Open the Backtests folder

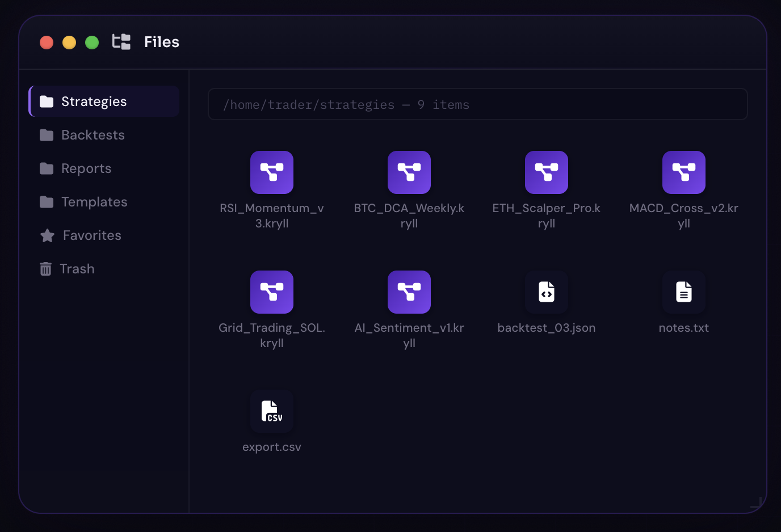point(93,134)
